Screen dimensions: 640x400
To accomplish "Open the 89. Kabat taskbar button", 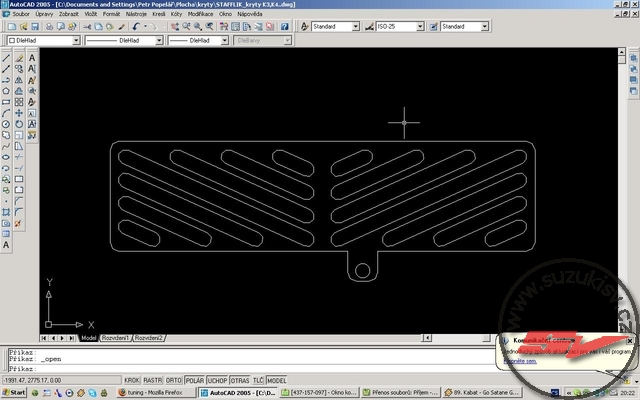I will tap(482, 393).
